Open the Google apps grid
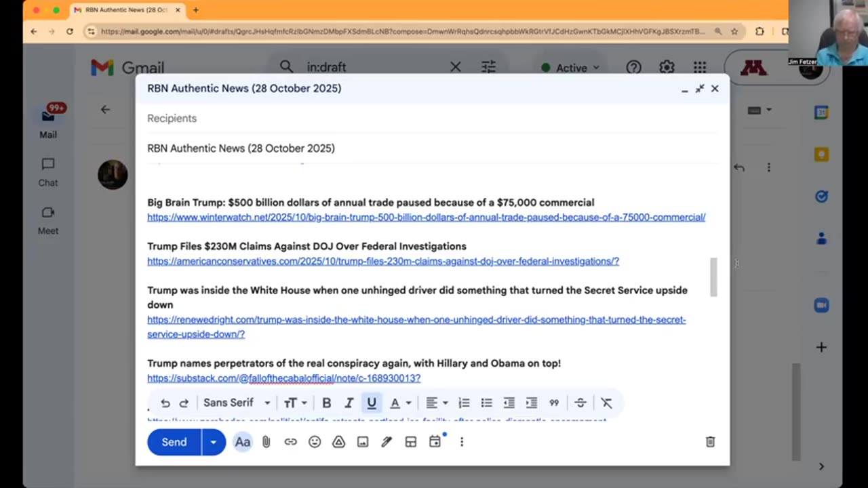 (x=700, y=67)
